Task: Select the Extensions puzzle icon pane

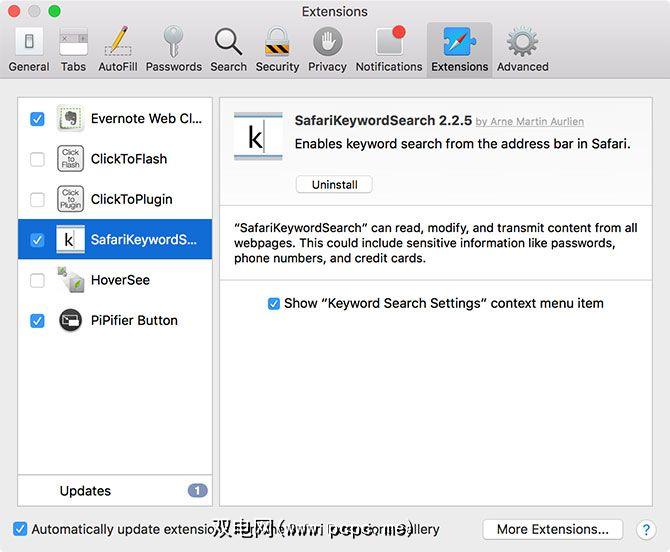Action: pyautogui.click(x=459, y=42)
